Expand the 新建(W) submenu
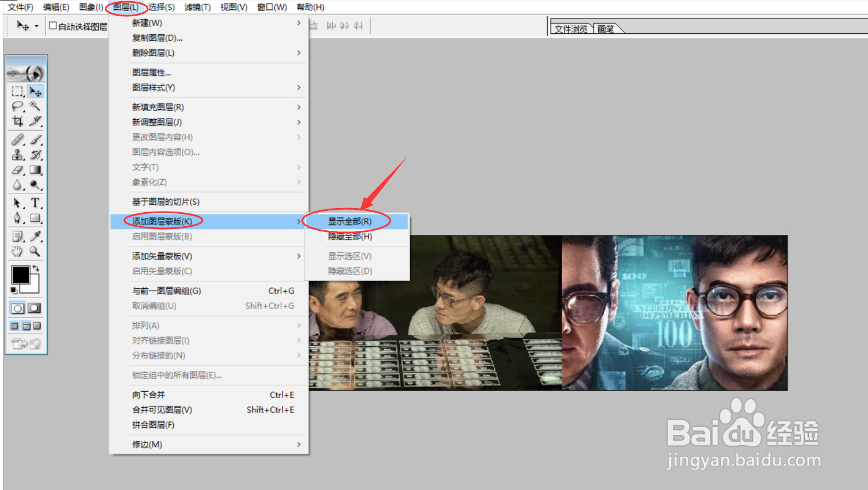The height and width of the screenshot is (490, 868). 209,23
